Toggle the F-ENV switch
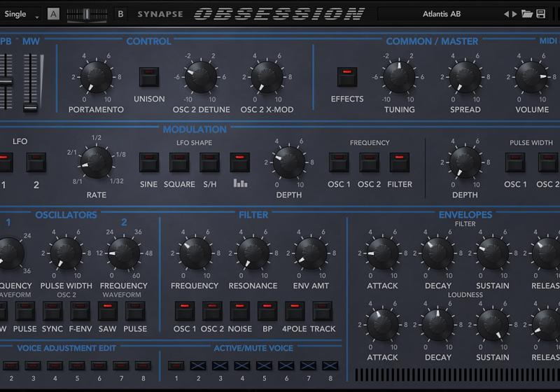This screenshot has height=392, width=560. (x=80, y=311)
